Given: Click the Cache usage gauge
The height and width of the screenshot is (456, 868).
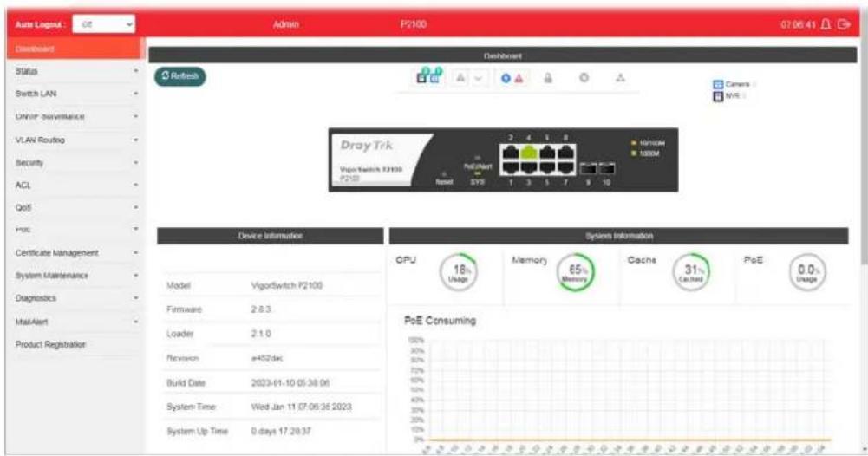Looking at the screenshot, I should (691, 272).
